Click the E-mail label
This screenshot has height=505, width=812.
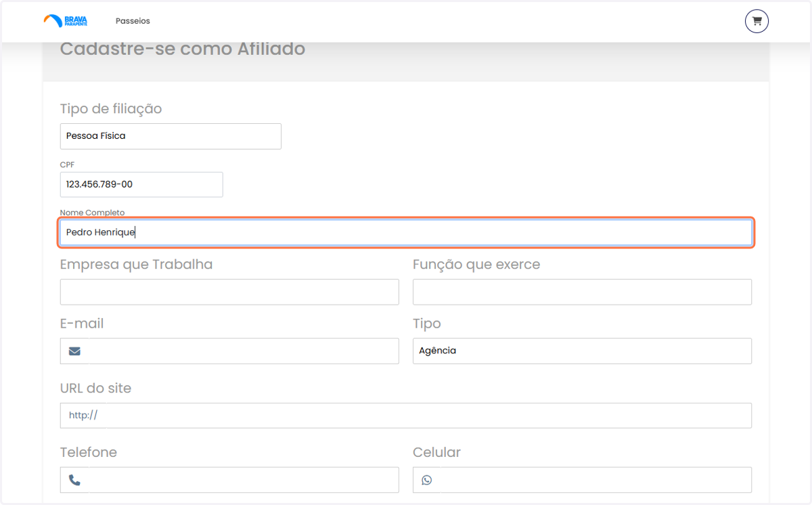coord(82,324)
